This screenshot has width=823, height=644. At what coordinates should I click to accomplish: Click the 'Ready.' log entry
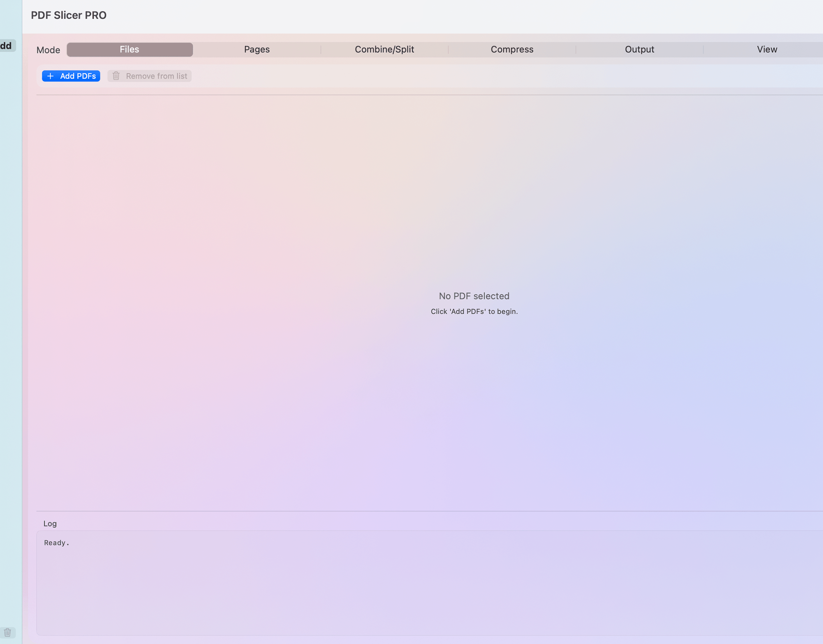[x=57, y=543]
